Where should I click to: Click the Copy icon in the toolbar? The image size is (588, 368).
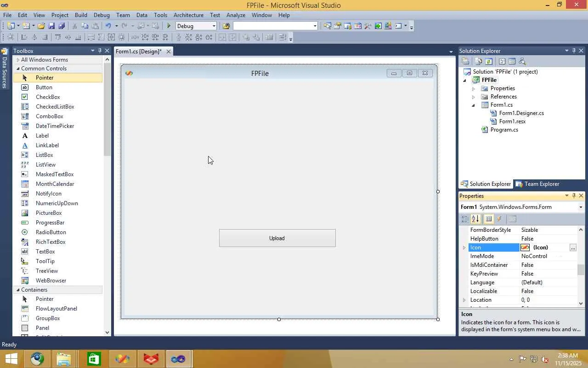(85, 26)
